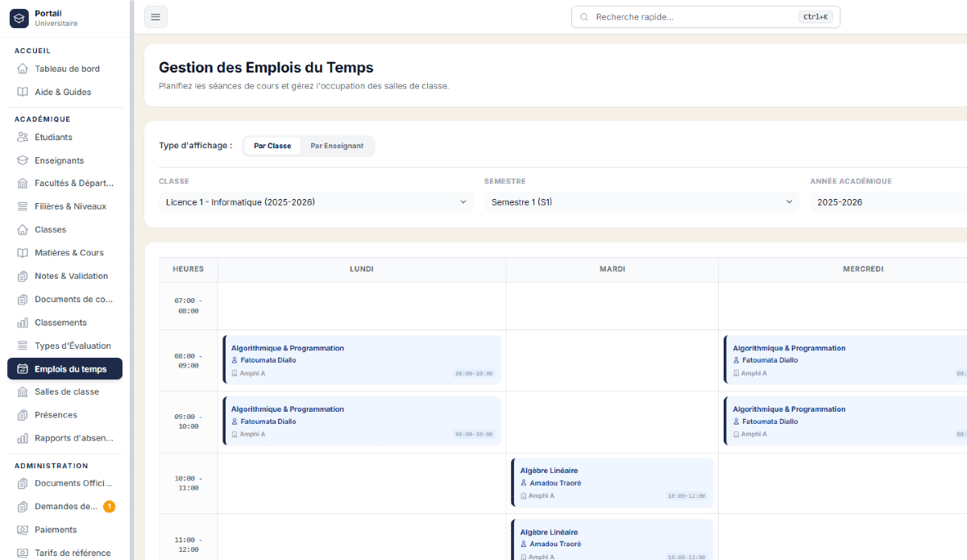
Task: Click the Classes house icon
Action: click(23, 230)
